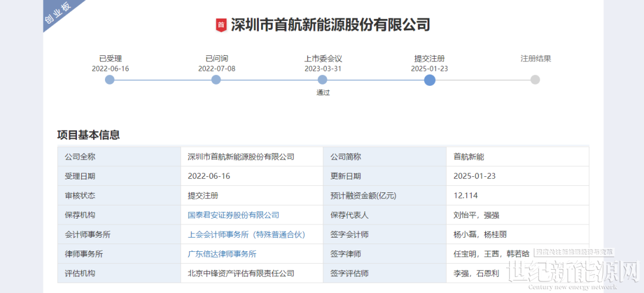This screenshot has width=644, height=293.
Task: Select the 上市委会议 timeline node
Action: (x=323, y=80)
